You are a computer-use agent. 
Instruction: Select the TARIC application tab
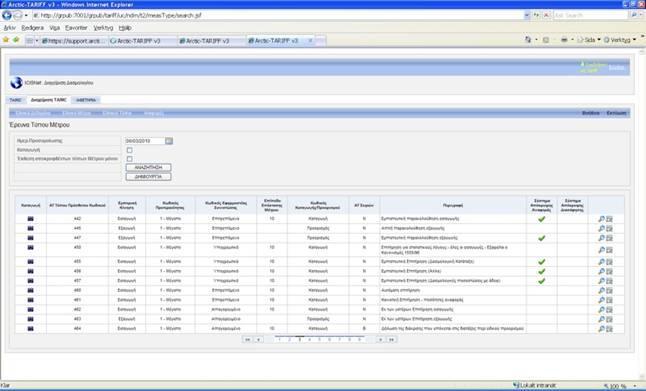tap(15, 100)
